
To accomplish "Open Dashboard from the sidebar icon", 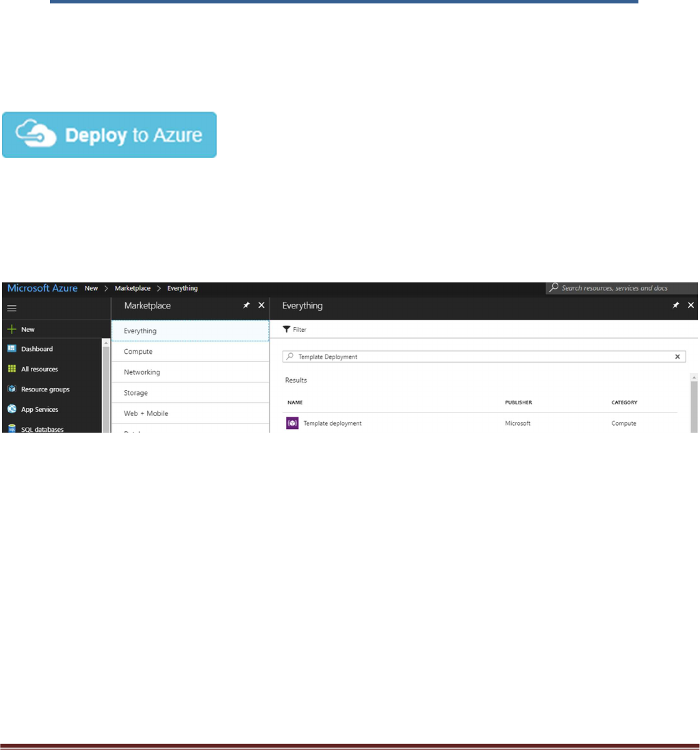I will coord(12,349).
